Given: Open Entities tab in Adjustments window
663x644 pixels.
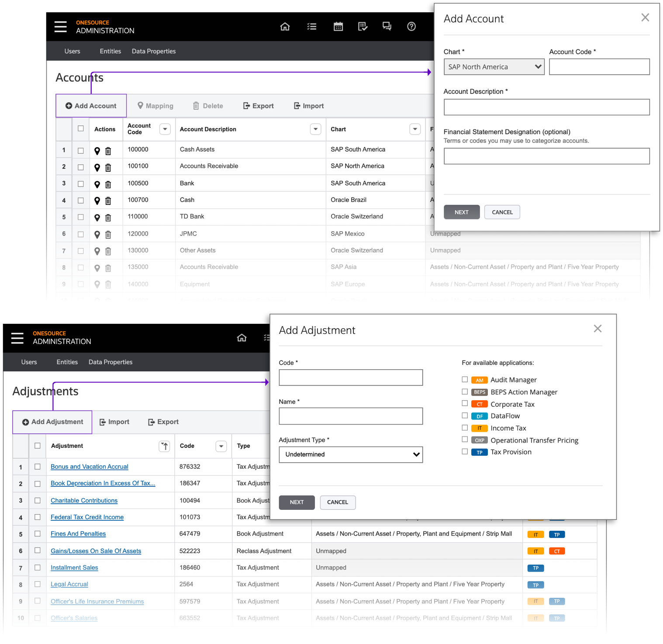Looking at the screenshot, I should [x=67, y=362].
